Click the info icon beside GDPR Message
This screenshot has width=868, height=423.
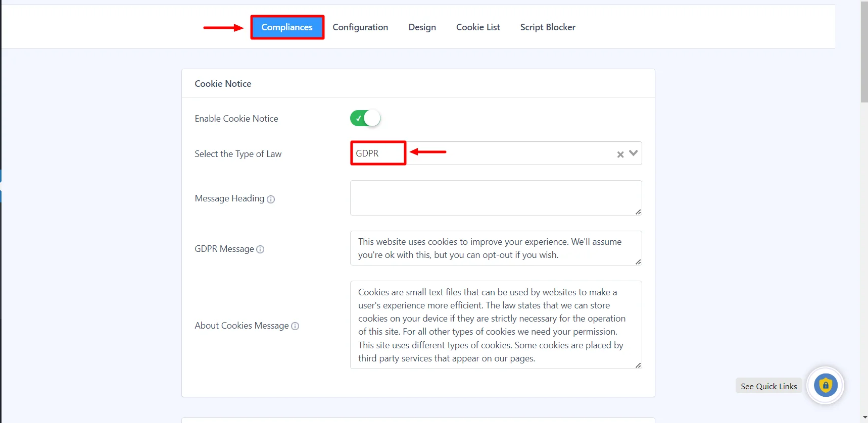tap(260, 249)
